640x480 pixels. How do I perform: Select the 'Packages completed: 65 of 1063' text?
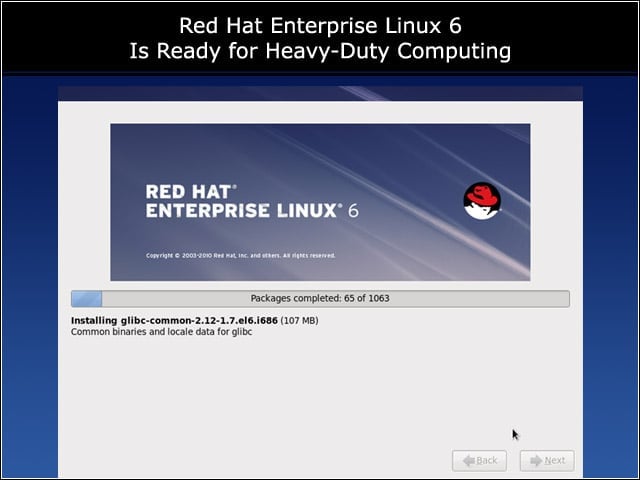coord(320,298)
